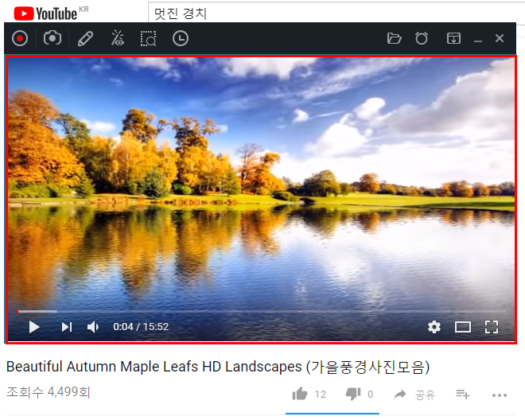Screen dimensions: 525x420
Task: Open the three-dot more actions menu
Action: pyautogui.click(x=500, y=395)
